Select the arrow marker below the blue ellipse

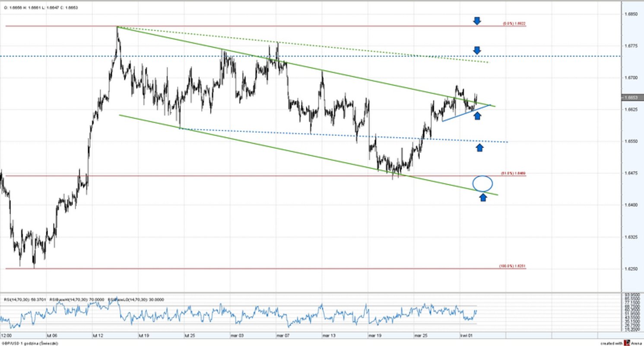point(483,197)
